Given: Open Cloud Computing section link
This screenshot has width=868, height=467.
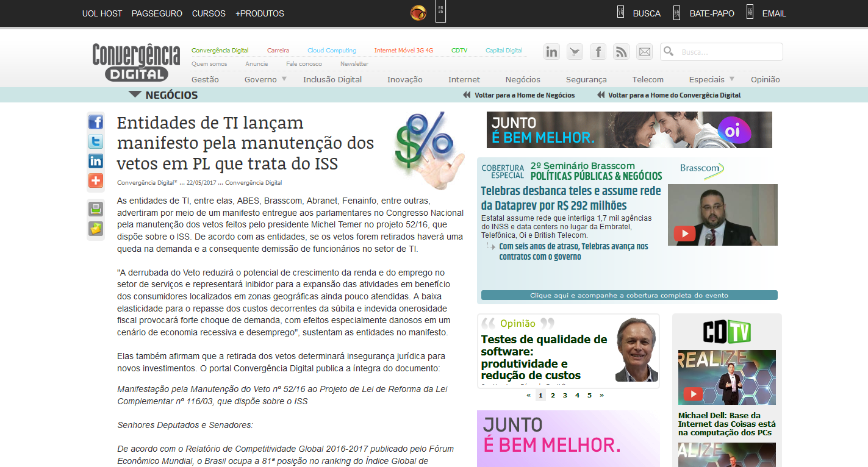Looking at the screenshot, I should pos(332,51).
